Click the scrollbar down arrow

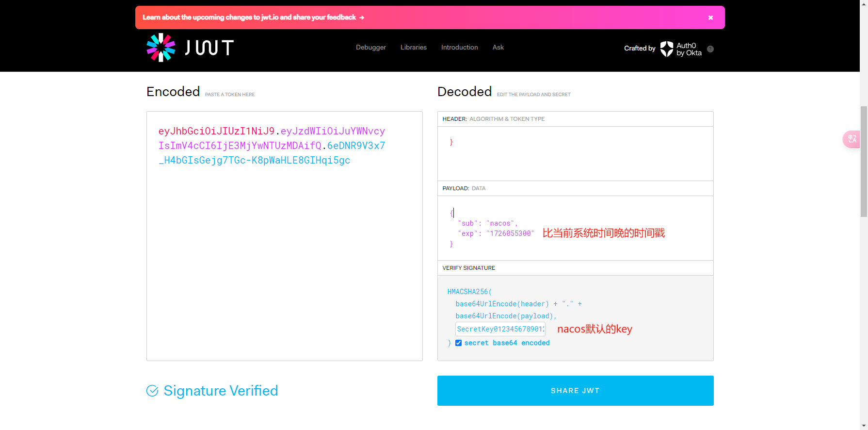point(864,426)
